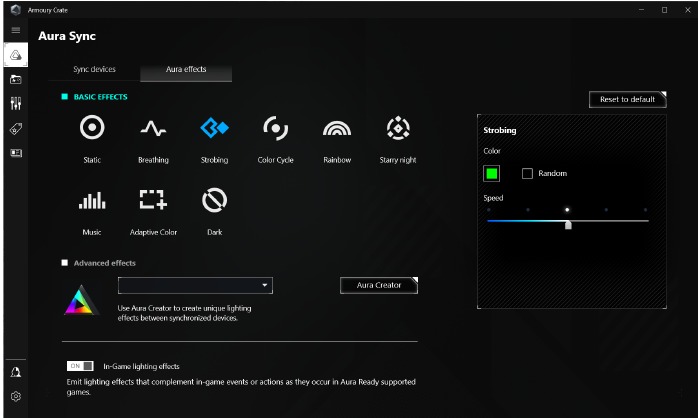Open the news panel sidebar icon
698x418 pixels.
click(16, 153)
